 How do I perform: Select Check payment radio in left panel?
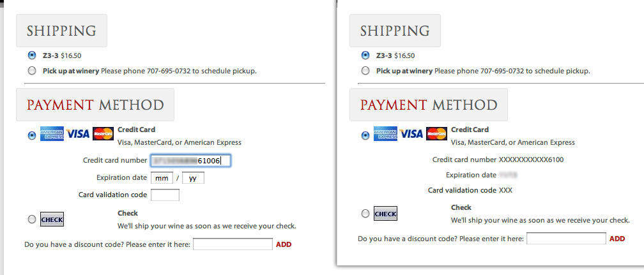pyautogui.click(x=32, y=219)
